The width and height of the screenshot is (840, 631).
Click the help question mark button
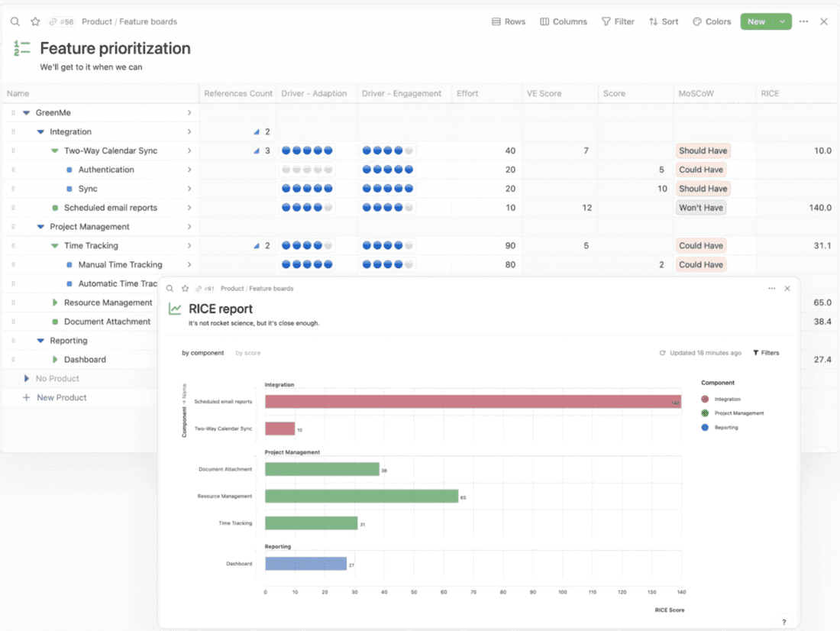[783, 621]
